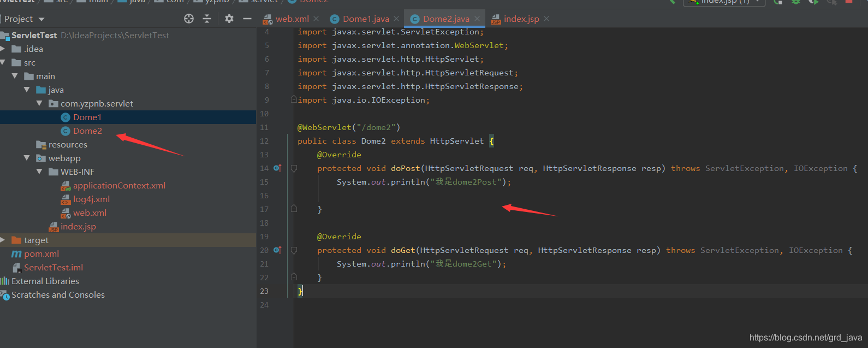Collapse the com.yzpnb.servlet package
868x348 pixels.
(x=39, y=103)
